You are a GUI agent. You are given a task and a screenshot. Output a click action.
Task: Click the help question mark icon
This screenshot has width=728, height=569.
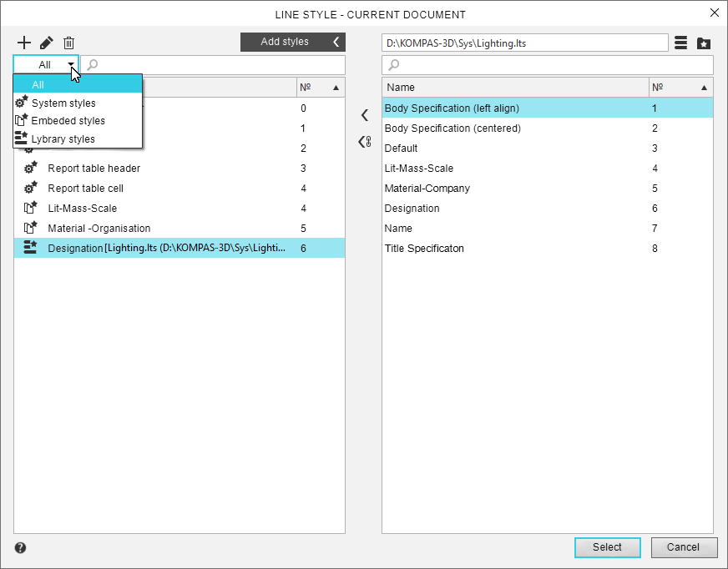[20, 548]
